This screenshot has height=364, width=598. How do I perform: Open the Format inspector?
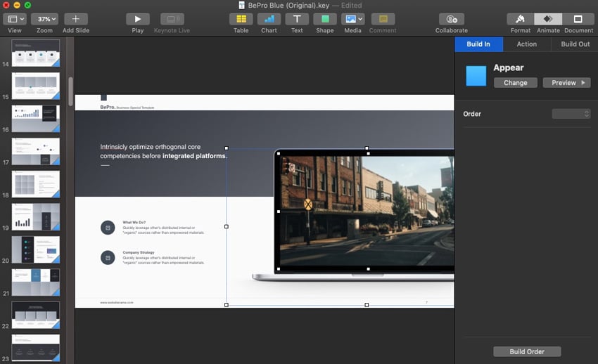[520, 20]
